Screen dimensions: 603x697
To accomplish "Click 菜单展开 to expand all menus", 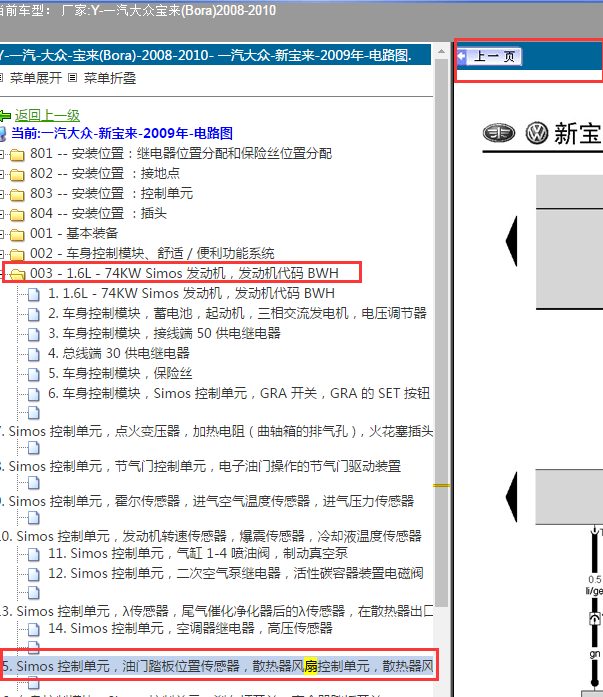I will coord(36,78).
